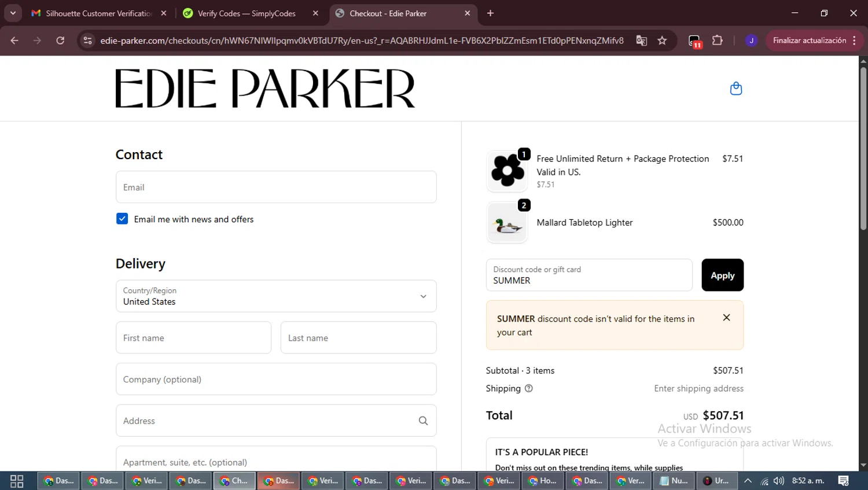This screenshot has width=868, height=490.
Task: Reload the checkout page
Action: [60, 40]
